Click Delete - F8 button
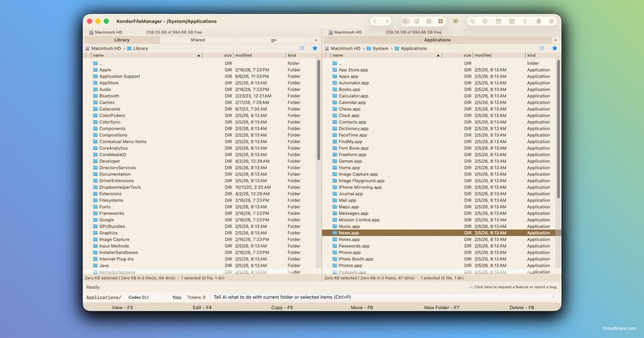This screenshot has height=338, width=644. (521, 307)
